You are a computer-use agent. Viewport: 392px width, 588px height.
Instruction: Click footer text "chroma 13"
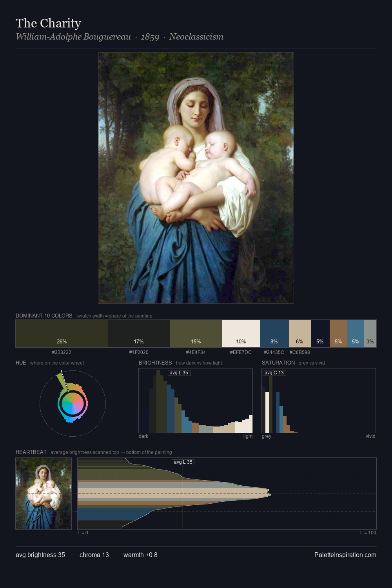[x=94, y=555]
